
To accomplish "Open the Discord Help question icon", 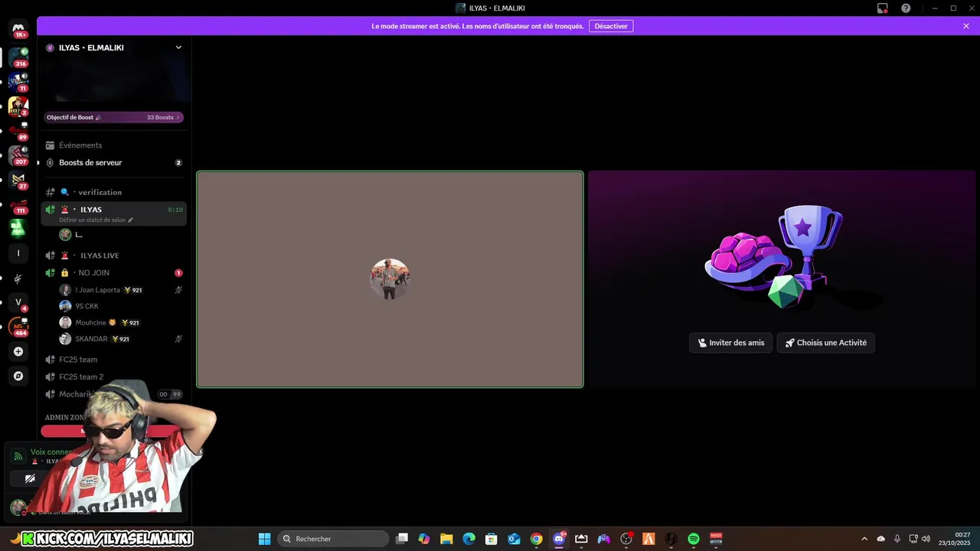I will [906, 8].
